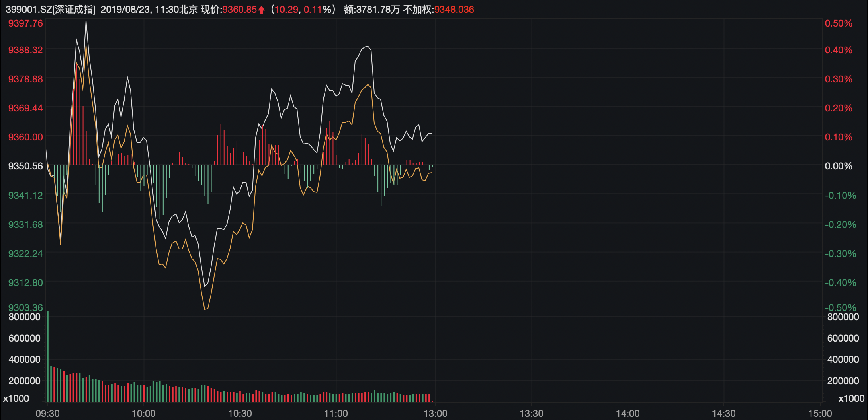
Task: Click the -0.10% right axis label
Action: pyautogui.click(x=841, y=196)
